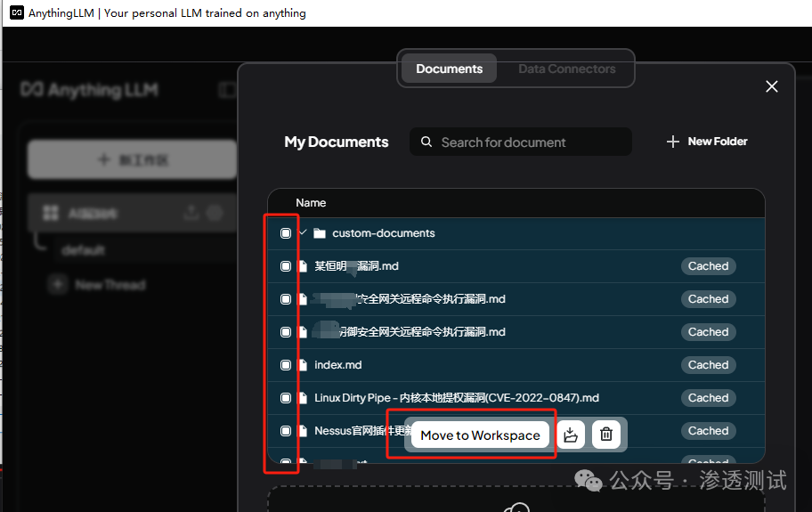Select the default thread in sidebar
The height and width of the screenshot is (512, 812).
(x=83, y=250)
